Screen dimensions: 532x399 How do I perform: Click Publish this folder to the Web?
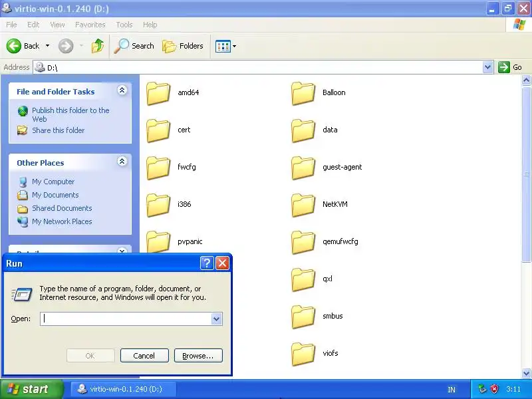pos(70,114)
